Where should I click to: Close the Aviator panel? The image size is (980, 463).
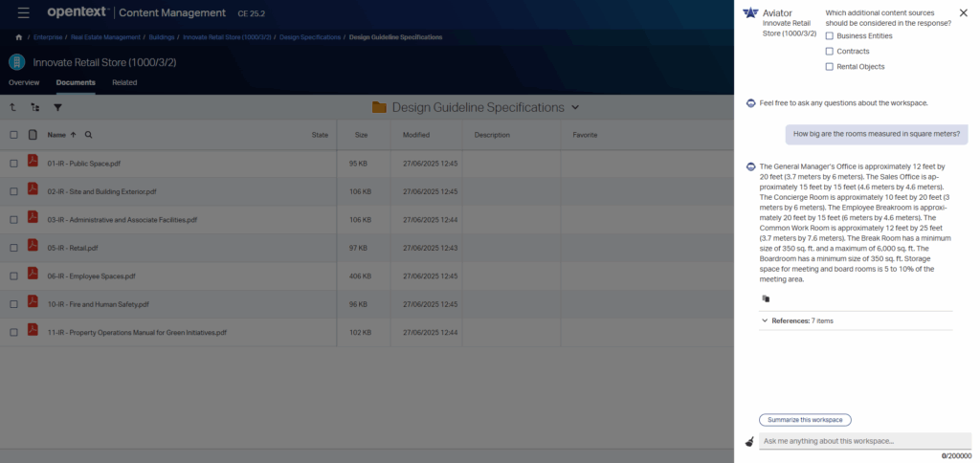[x=963, y=13]
